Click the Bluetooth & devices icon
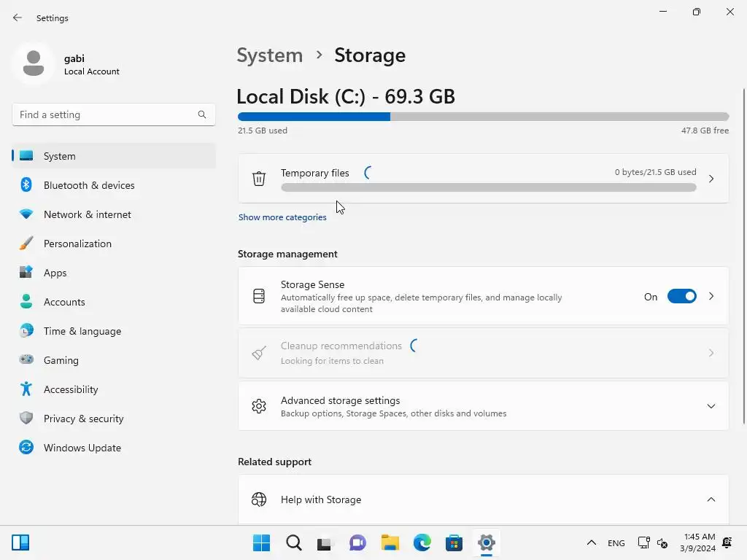 26,185
